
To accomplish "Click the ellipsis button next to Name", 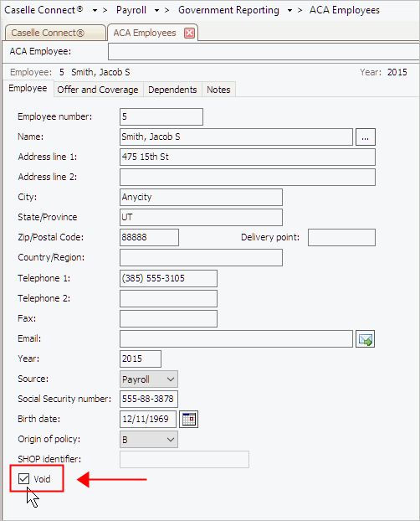I will click(x=366, y=137).
